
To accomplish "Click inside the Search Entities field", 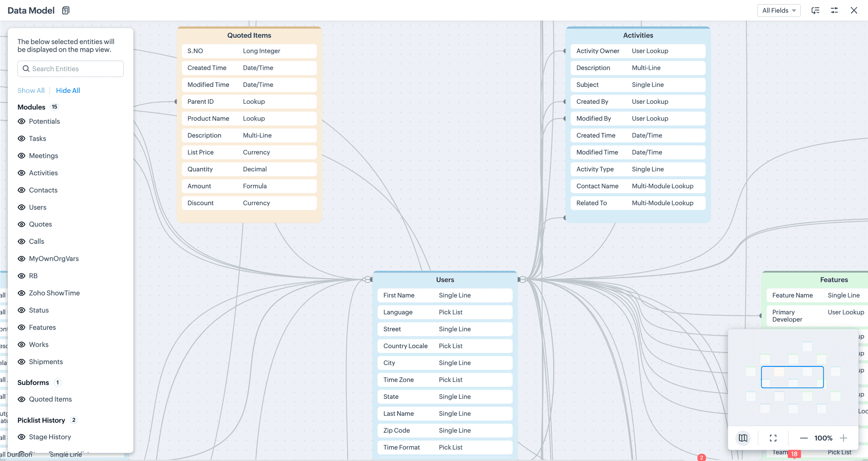I will click(74, 69).
